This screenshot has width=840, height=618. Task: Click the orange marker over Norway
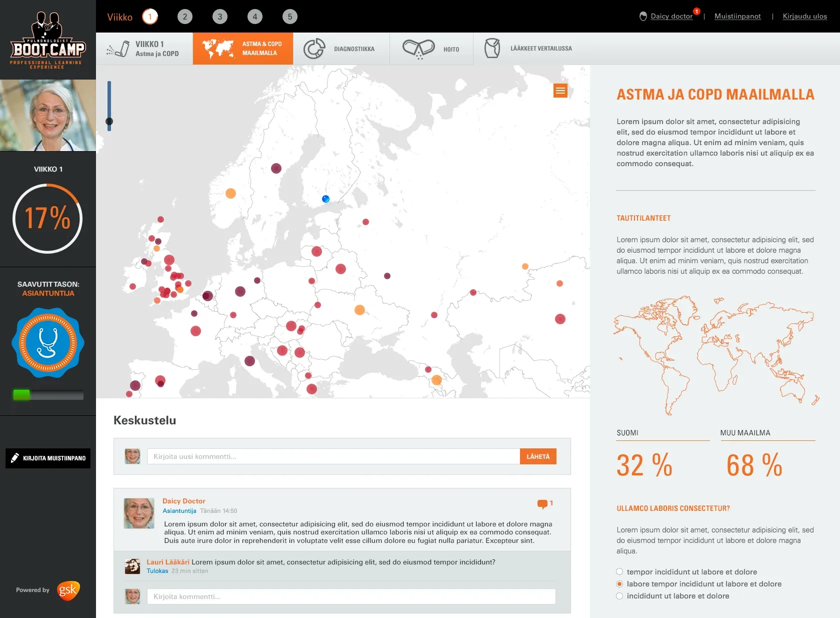pos(230,193)
